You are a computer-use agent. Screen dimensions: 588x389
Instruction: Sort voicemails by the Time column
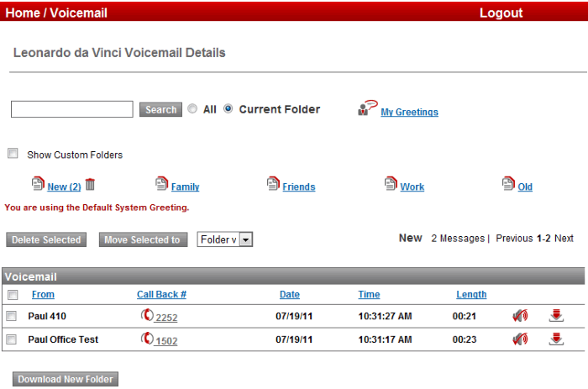(x=369, y=294)
